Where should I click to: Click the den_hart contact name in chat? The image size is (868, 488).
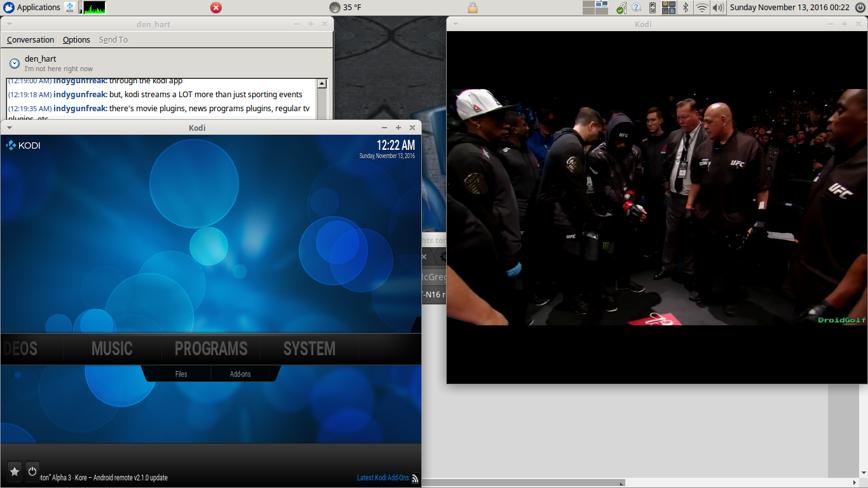click(41, 58)
